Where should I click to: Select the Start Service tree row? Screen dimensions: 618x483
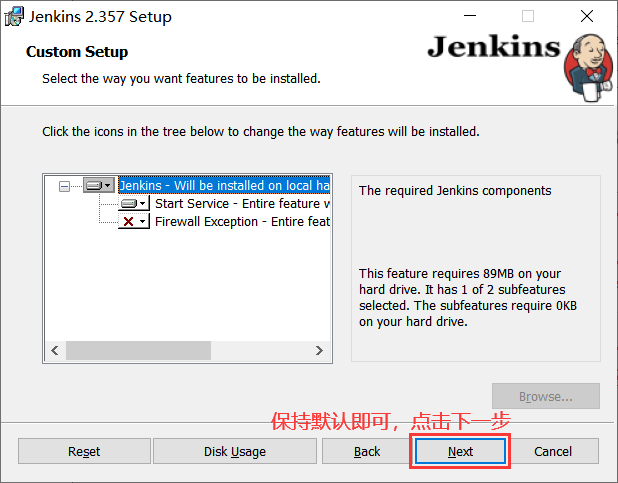tap(242, 203)
